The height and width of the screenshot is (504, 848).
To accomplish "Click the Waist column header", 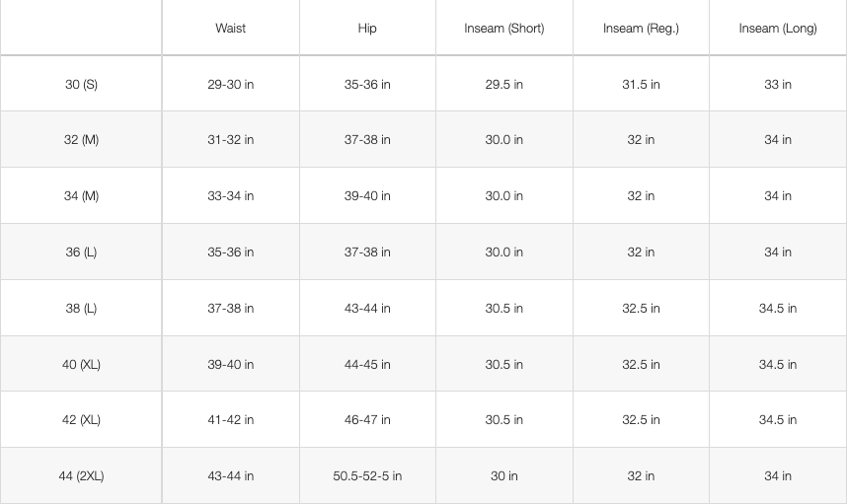I will pyautogui.click(x=230, y=29).
